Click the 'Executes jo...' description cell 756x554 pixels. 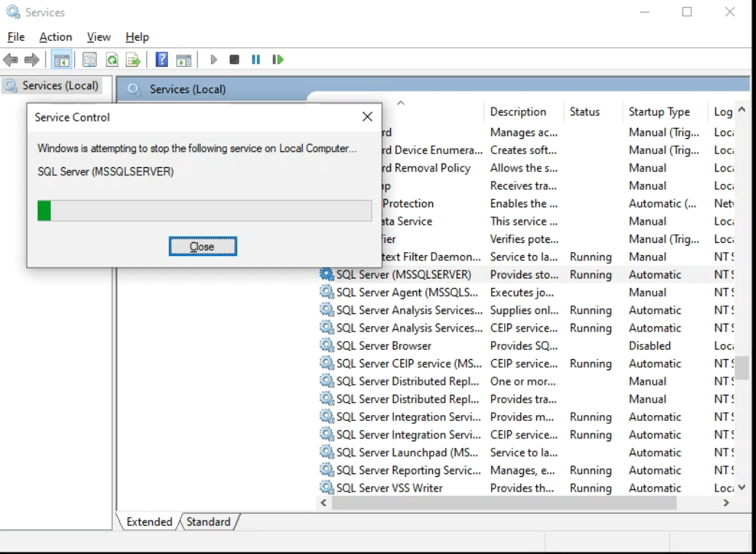click(x=522, y=292)
